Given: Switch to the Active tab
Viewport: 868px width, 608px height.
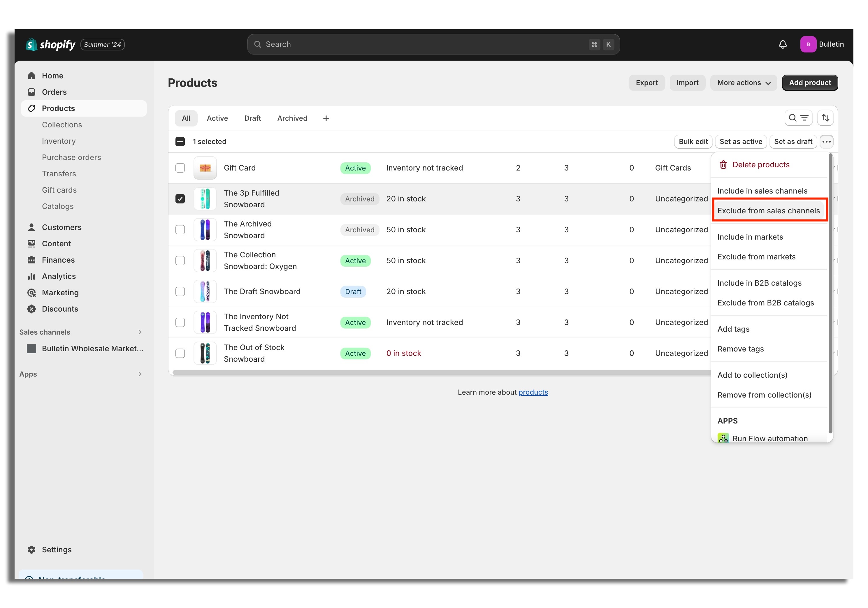Looking at the screenshot, I should point(217,118).
